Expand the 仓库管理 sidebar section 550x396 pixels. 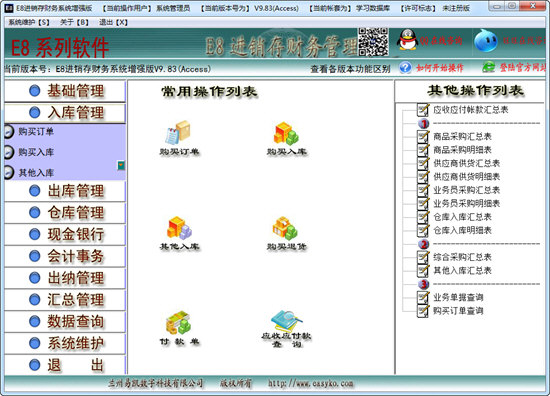point(65,213)
